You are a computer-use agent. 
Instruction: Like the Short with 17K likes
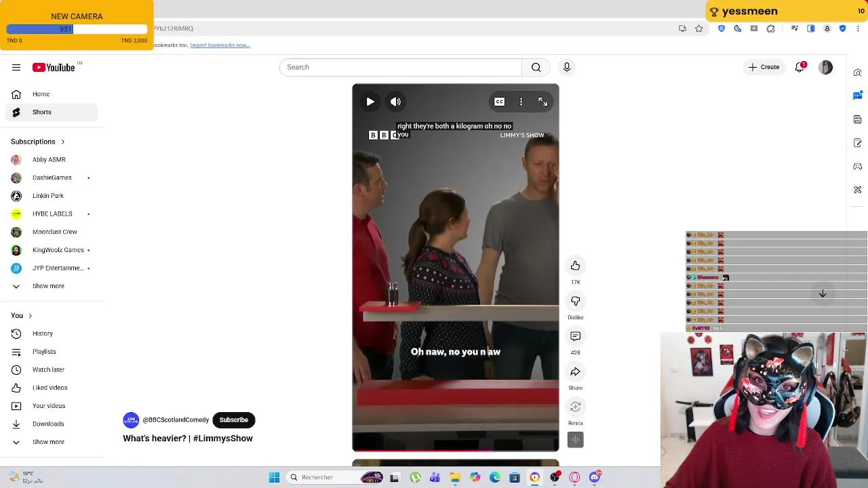click(575, 266)
